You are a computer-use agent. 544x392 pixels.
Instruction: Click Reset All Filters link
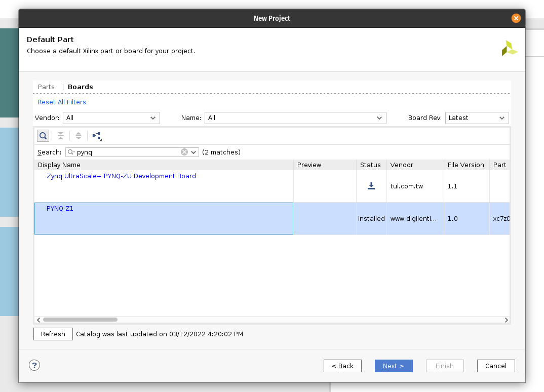(x=62, y=102)
